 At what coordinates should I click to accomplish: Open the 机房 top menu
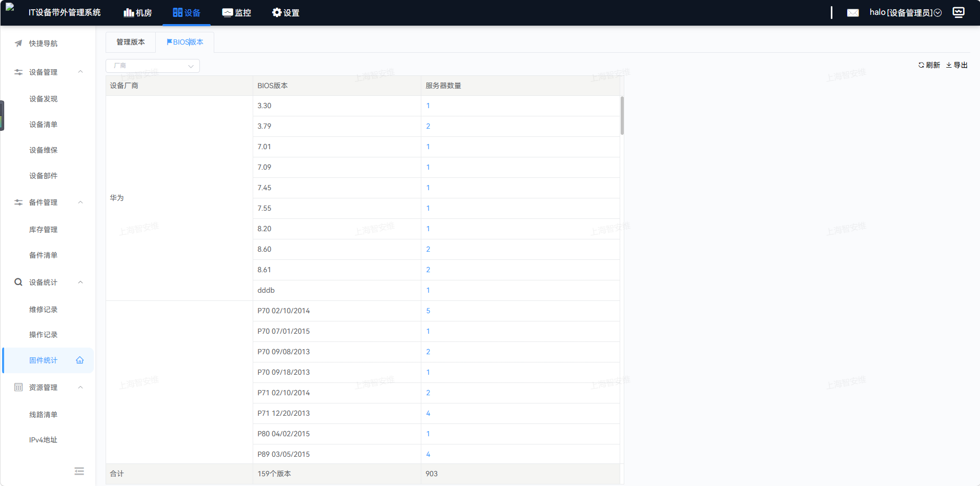[x=138, y=13]
